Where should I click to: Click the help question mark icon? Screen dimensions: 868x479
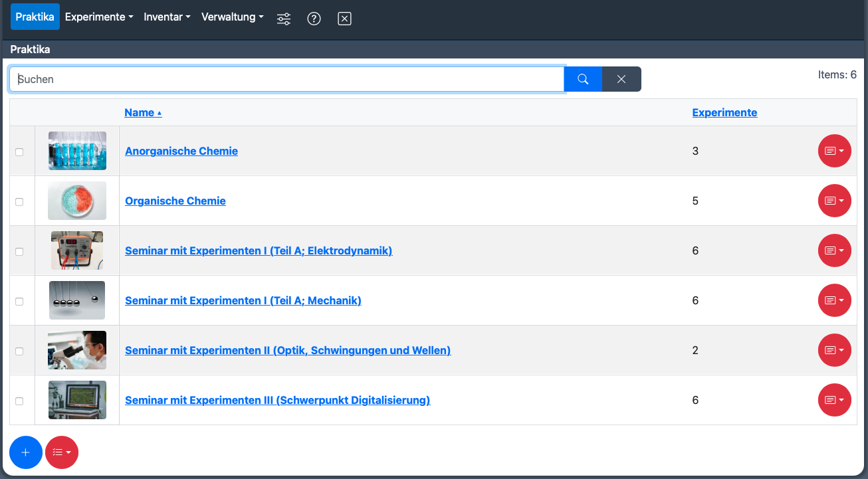314,19
